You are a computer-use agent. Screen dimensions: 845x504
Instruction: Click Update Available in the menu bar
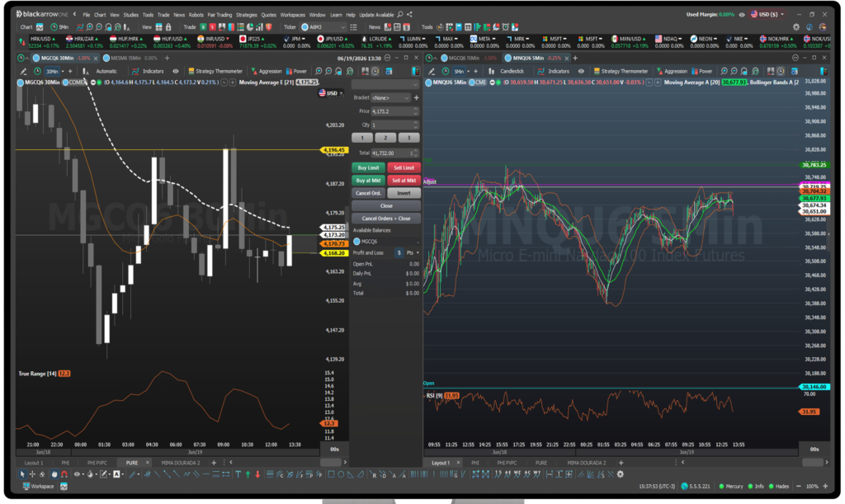pos(376,15)
